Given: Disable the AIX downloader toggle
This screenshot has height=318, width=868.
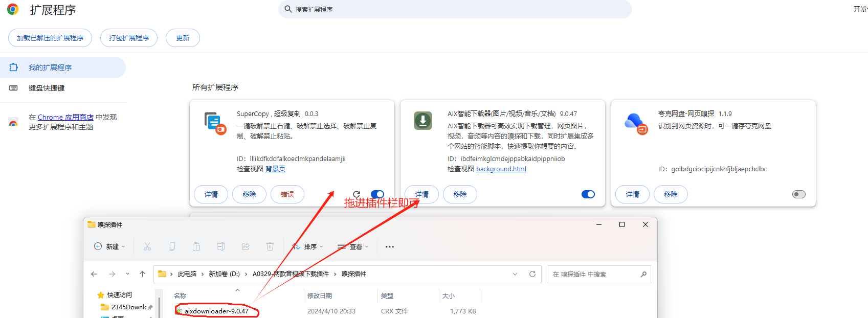Looking at the screenshot, I should tap(588, 194).
